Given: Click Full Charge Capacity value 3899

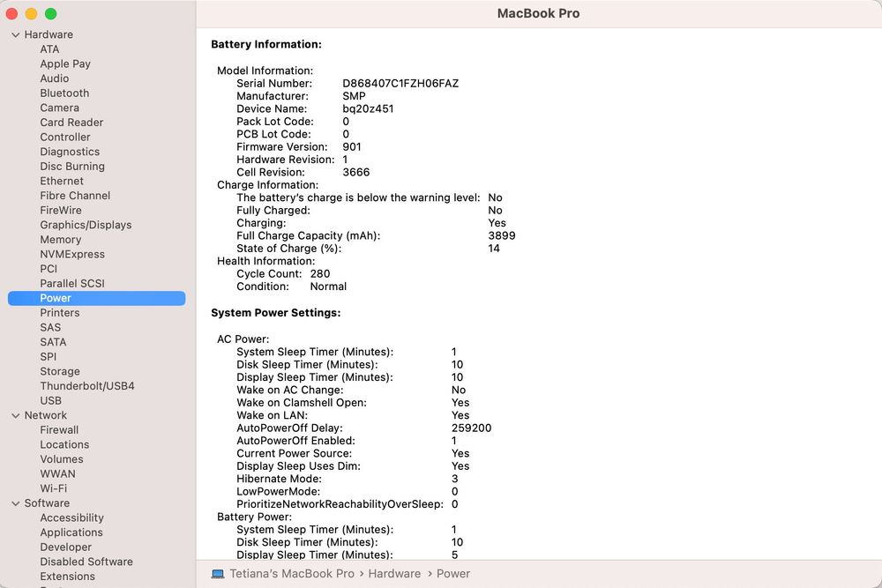Looking at the screenshot, I should 502,236.
